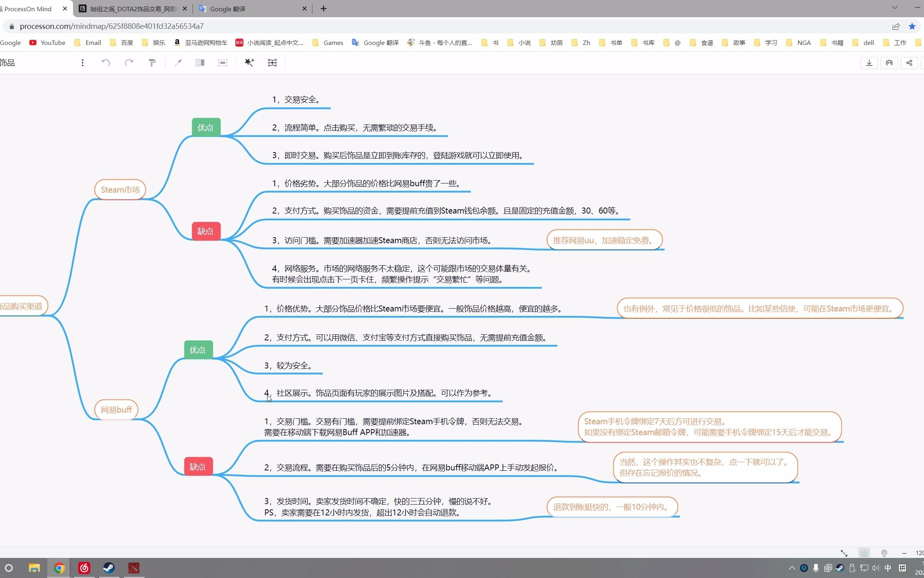Click the browser share page icon
Viewport: 924px width, 578px height.
point(896,26)
